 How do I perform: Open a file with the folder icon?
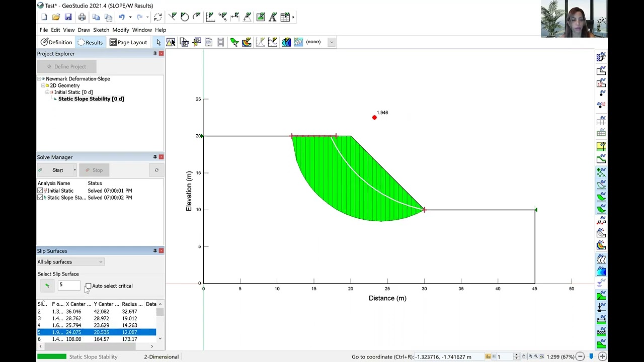pyautogui.click(x=56, y=17)
